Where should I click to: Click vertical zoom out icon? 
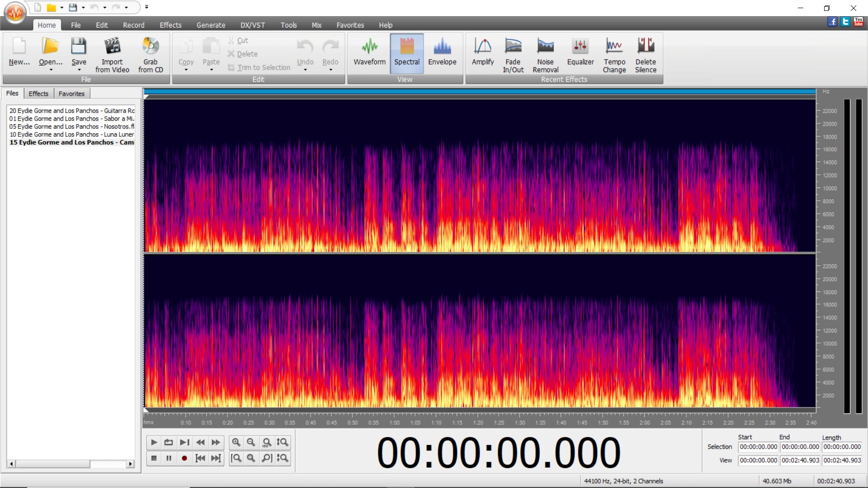point(283,458)
